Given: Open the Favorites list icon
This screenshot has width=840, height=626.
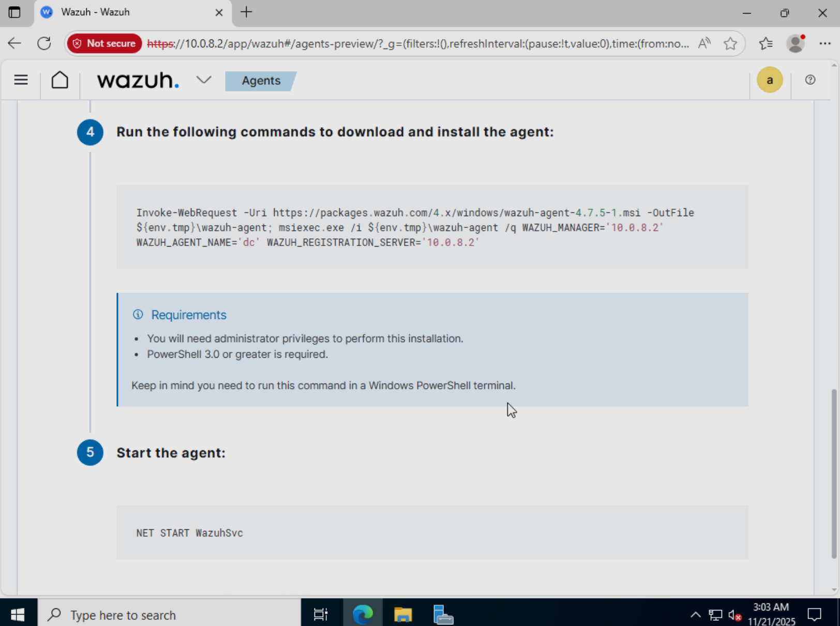Looking at the screenshot, I should pos(766,43).
